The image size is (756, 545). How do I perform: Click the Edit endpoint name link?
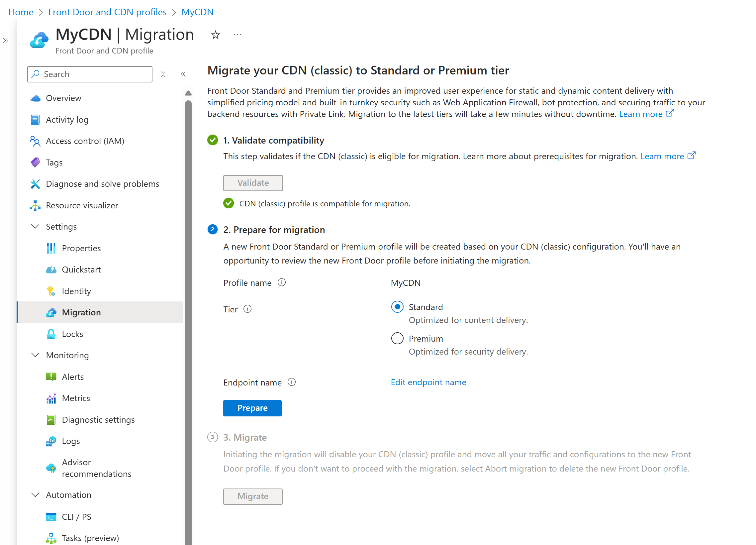pos(428,382)
